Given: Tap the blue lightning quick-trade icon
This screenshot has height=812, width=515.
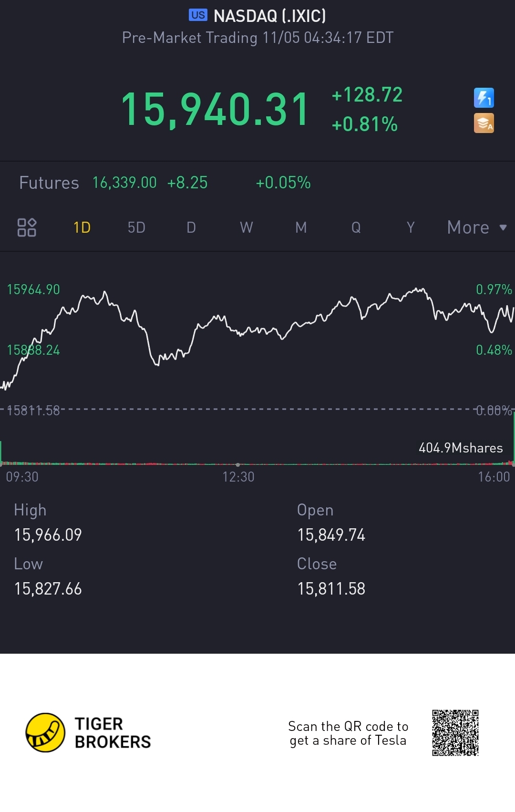Looking at the screenshot, I should tap(484, 98).
